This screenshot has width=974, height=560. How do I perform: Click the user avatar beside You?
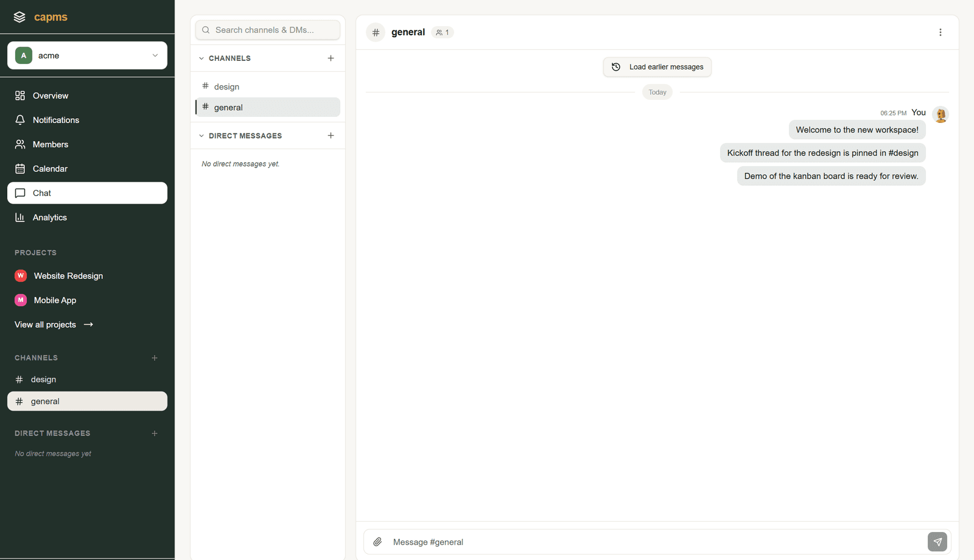click(941, 114)
